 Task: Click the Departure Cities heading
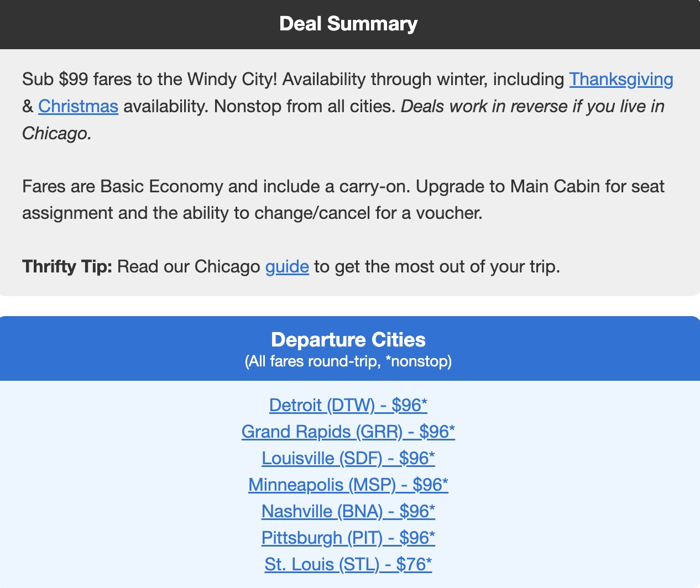tap(348, 339)
